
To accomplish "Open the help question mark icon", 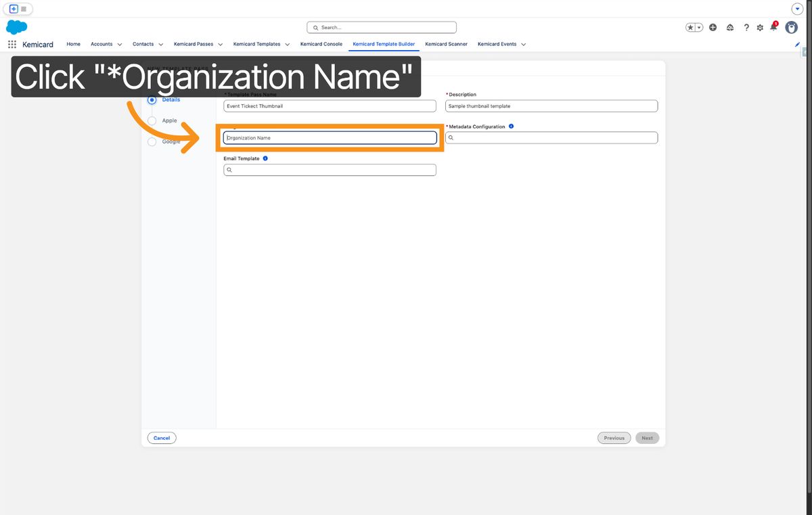I will (746, 27).
